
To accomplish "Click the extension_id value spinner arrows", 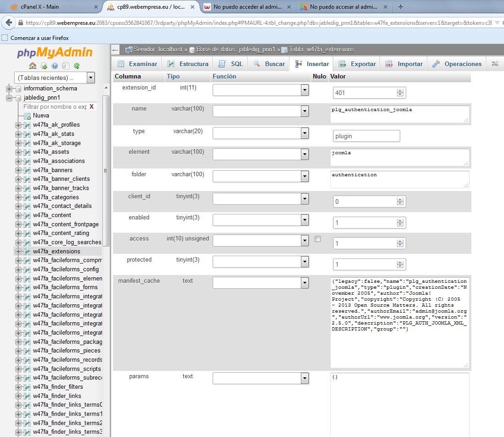I will pos(400,93).
